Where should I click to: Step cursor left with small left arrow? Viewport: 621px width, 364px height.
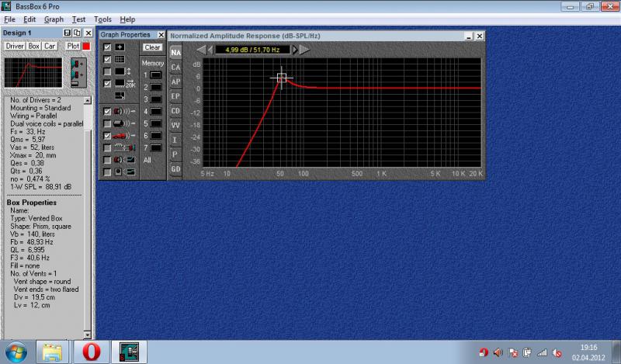point(210,50)
